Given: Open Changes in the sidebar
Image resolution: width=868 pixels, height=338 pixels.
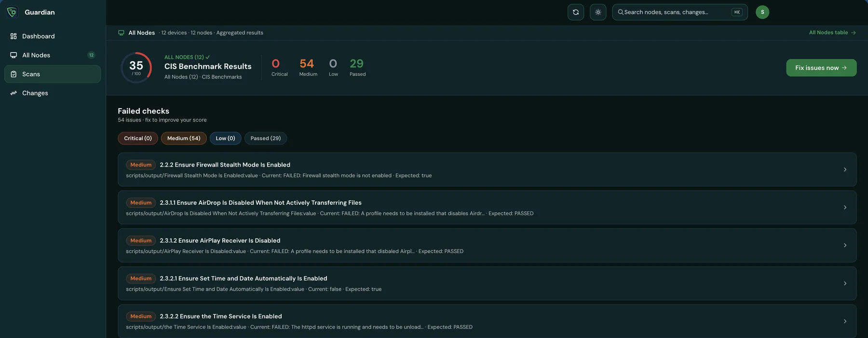Looking at the screenshot, I should [x=53, y=93].
